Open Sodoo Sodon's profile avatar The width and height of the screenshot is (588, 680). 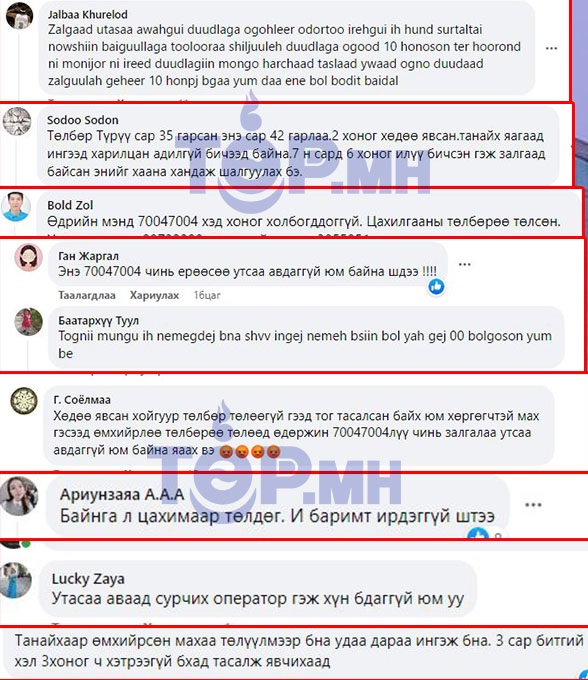coord(17,121)
